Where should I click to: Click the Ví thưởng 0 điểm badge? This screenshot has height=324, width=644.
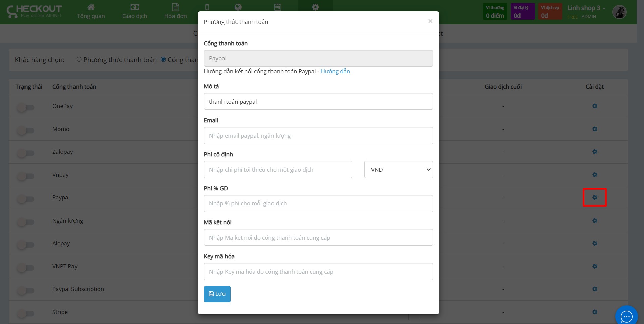[495, 12]
